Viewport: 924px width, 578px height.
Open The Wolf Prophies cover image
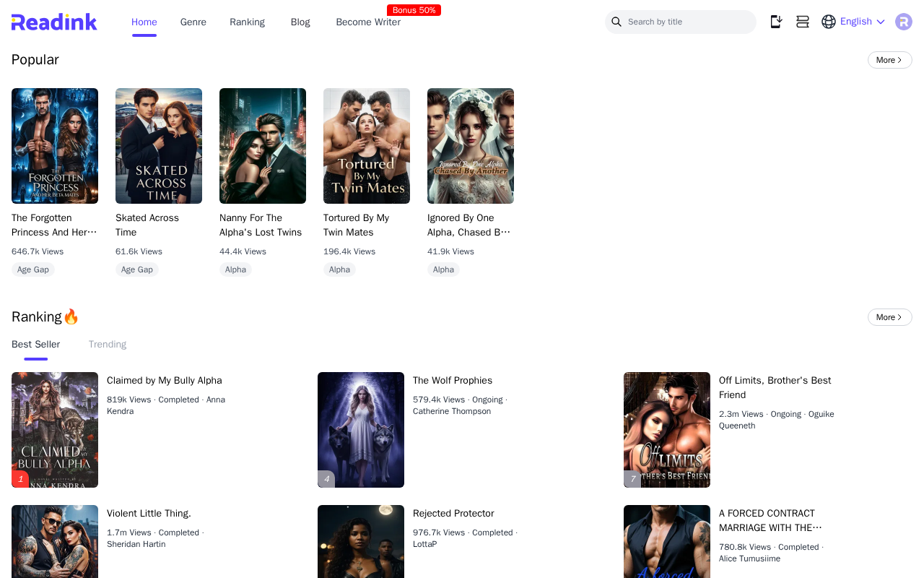(x=361, y=430)
